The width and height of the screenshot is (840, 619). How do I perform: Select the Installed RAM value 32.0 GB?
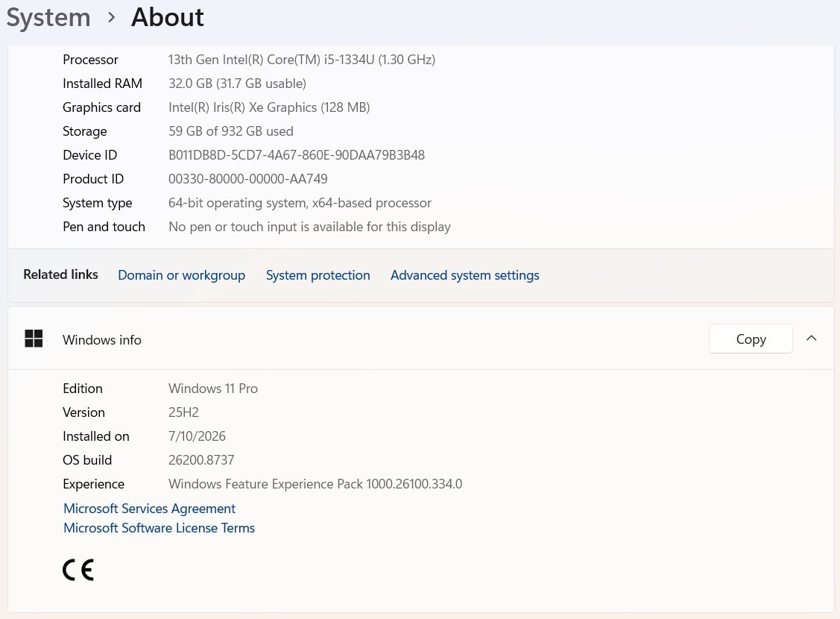pyautogui.click(x=237, y=84)
